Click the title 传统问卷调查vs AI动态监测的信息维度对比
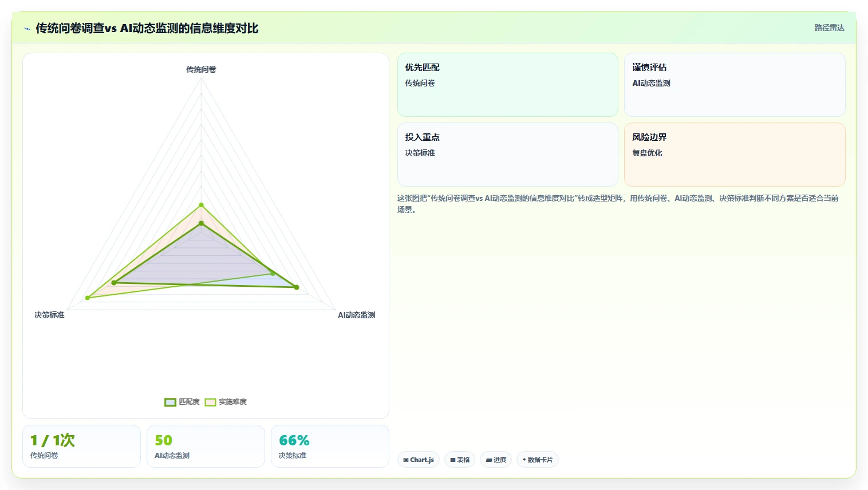 tap(147, 28)
